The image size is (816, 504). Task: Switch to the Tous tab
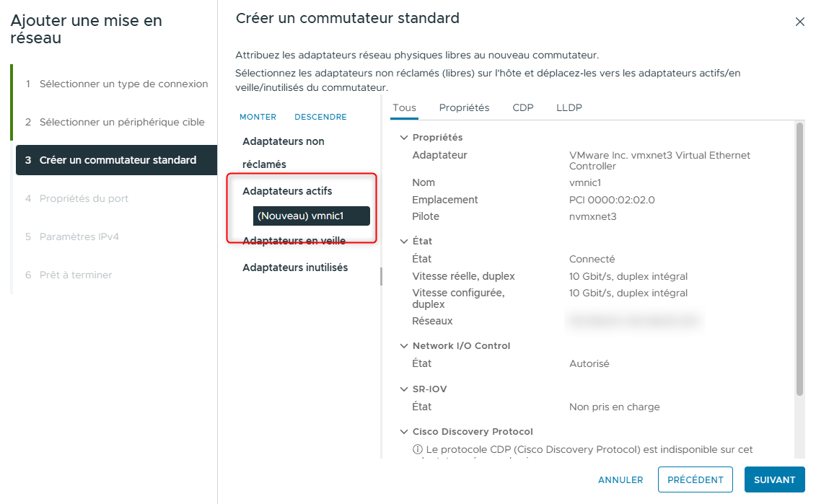click(x=404, y=107)
